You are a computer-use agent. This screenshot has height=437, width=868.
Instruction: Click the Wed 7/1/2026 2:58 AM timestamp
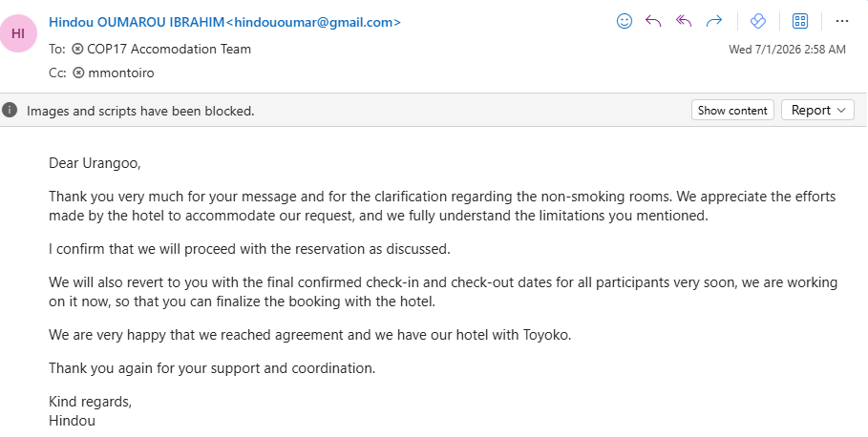(787, 50)
